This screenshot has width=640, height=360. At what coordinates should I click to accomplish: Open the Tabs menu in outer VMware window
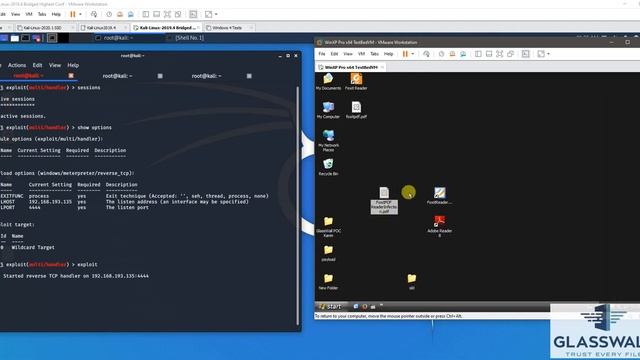[42, 14]
